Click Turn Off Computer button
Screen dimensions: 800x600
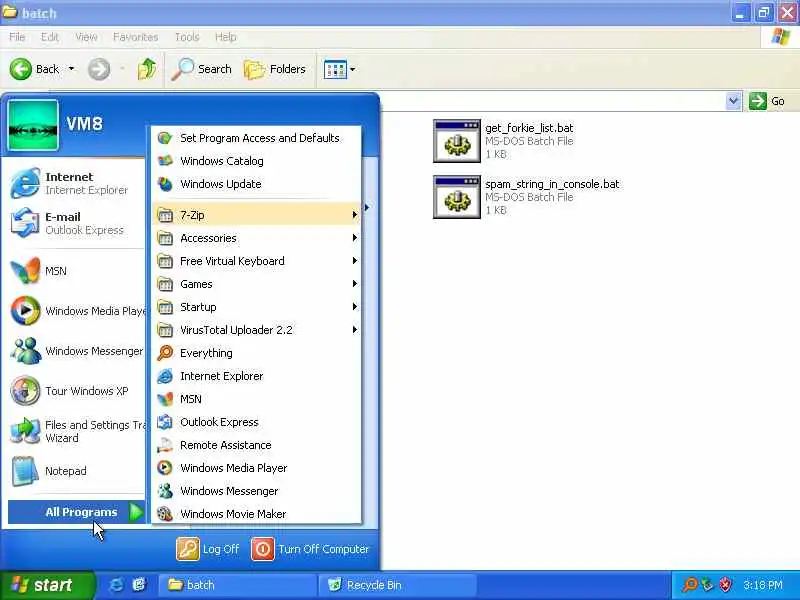[x=310, y=549]
